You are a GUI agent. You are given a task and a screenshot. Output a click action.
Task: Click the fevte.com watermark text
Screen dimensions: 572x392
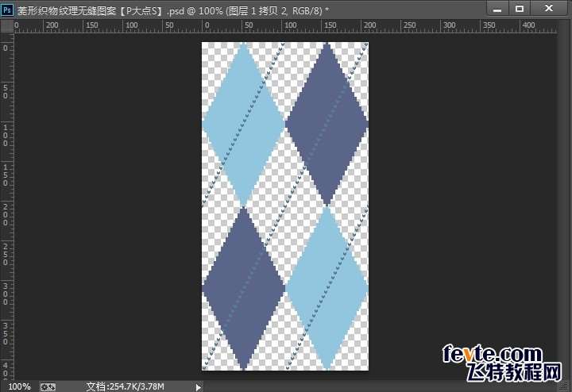coord(493,353)
